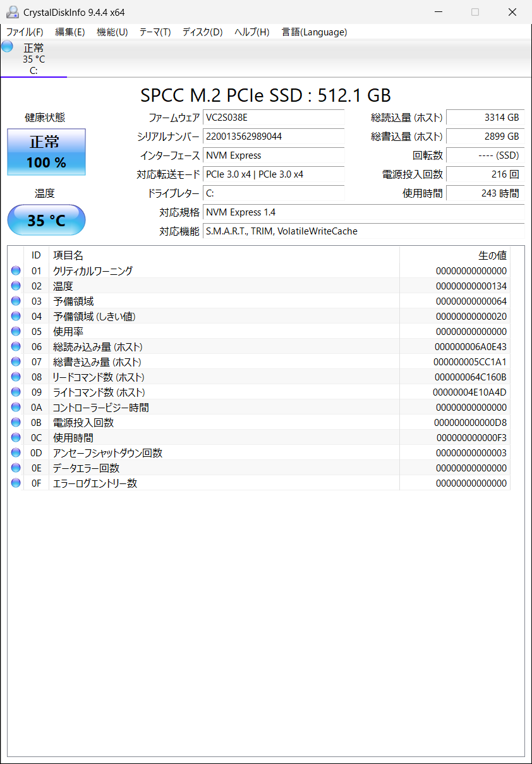Click raw value 00000000000003

point(471,453)
